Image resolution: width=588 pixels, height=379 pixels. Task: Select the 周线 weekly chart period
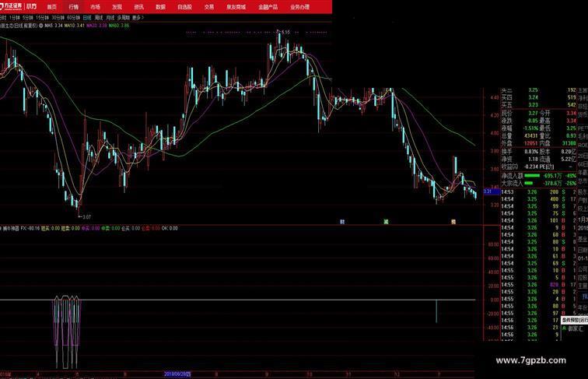[99, 18]
